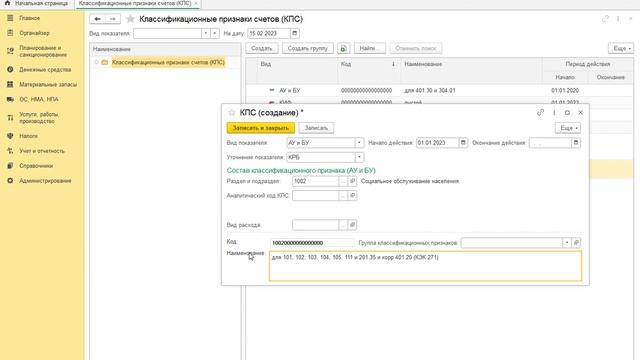Click the select button next to Аналитический код КПС
Screen dimensions: 640x360
tap(343, 196)
